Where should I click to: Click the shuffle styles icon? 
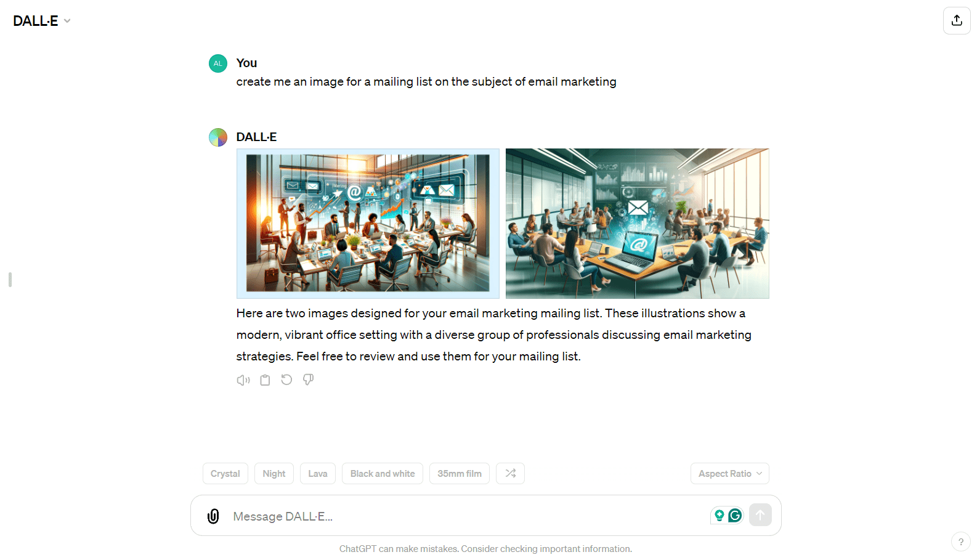510,473
